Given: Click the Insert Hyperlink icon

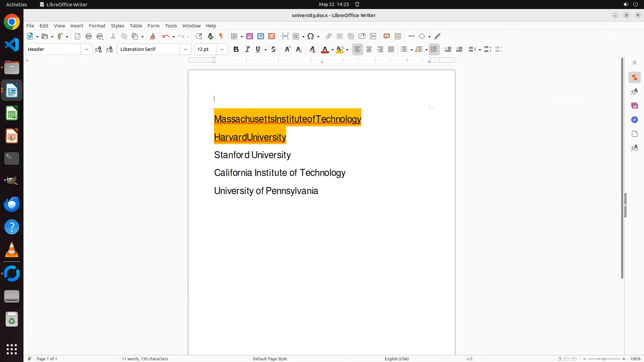Looking at the screenshot, I should [329, 37].
